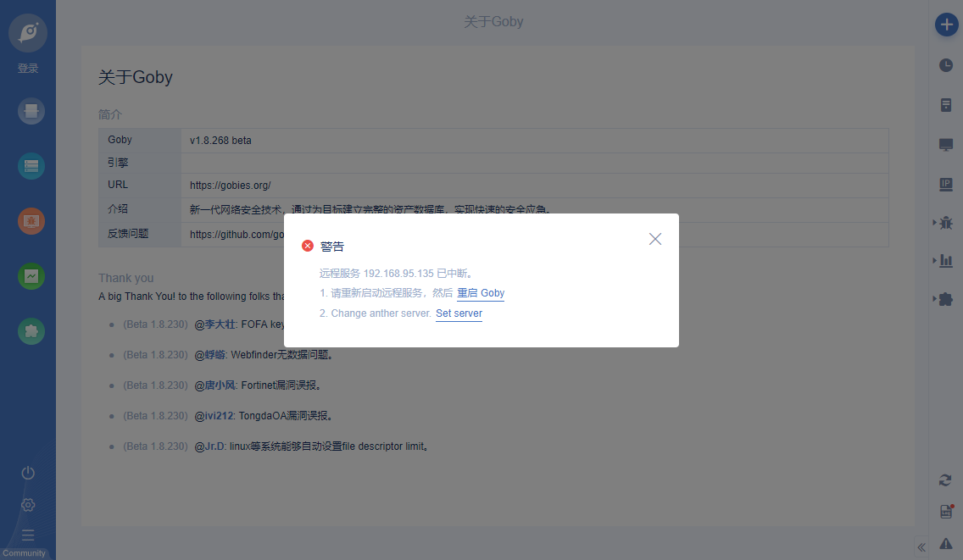Click the refresh icon at bottom right
This screenshot has width=963, height=560.
coord(945,480)
